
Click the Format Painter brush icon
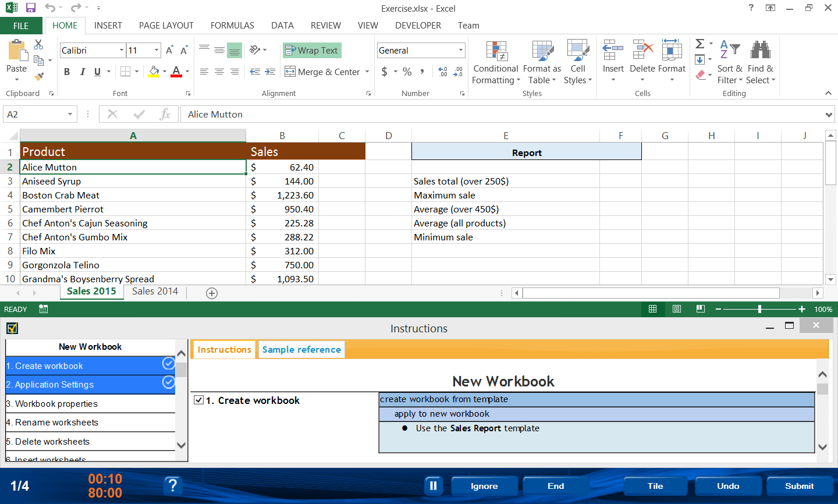tap(39, 76)
